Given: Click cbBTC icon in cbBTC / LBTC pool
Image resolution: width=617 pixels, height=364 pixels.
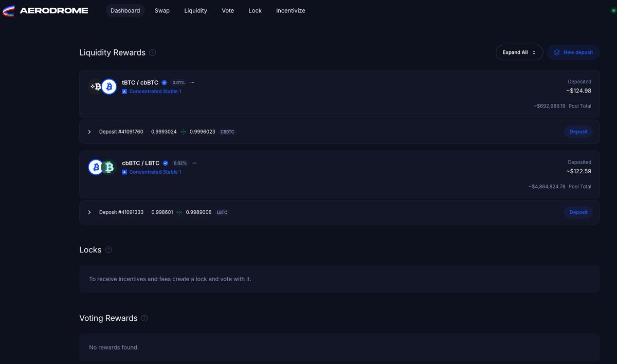Looking at the screenshot, I should tap(96, 167).
